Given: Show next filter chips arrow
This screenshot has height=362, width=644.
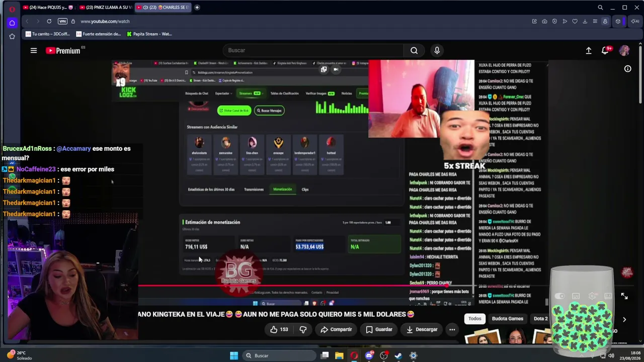Looking at the screenshot, I should coord(624,319).
